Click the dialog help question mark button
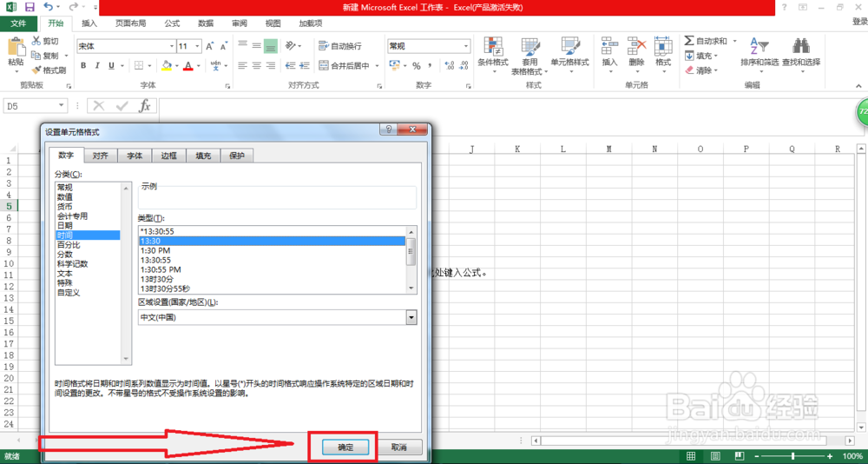This screenshot has height=464, width=868. coord(388,129)
